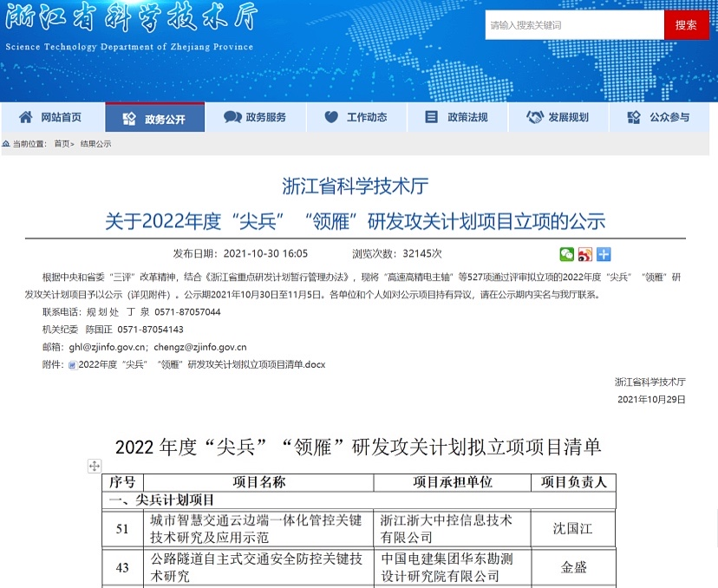Screen dimensions: 718x588
Task: Click table cell with number 51
Action: pyautogui.click(x=123, y=529)
